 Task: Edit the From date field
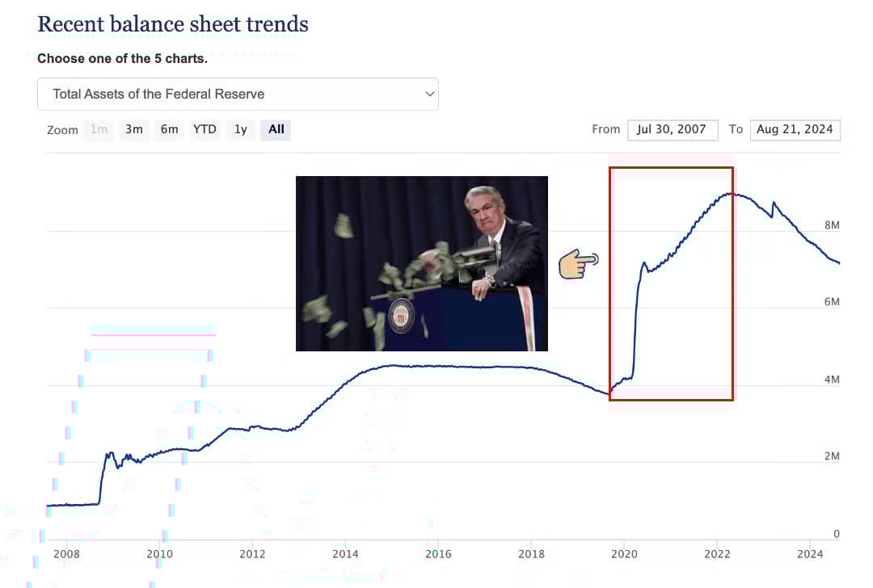coord(673,129)
